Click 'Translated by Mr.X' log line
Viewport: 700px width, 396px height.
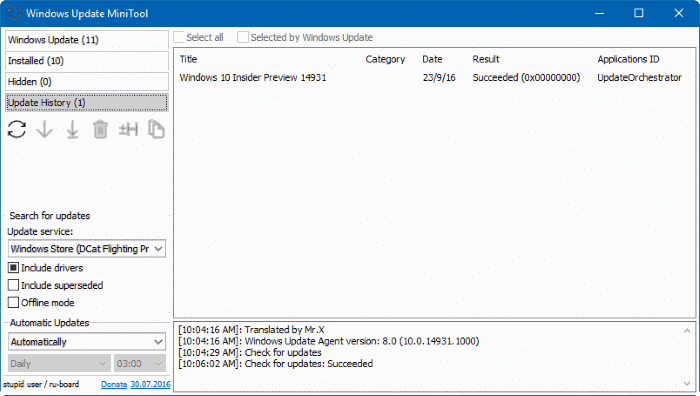[x=251, y=330]
